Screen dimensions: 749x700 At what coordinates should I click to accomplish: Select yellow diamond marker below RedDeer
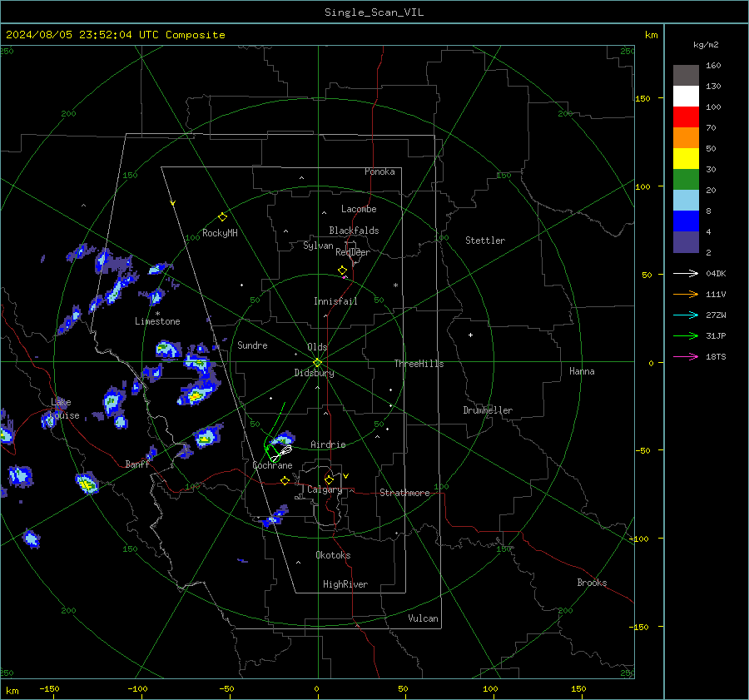(342, 271)
